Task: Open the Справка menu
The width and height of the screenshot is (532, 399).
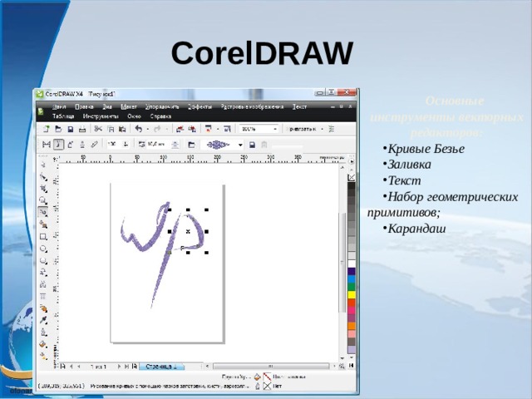Action: (x=160, y=116)
